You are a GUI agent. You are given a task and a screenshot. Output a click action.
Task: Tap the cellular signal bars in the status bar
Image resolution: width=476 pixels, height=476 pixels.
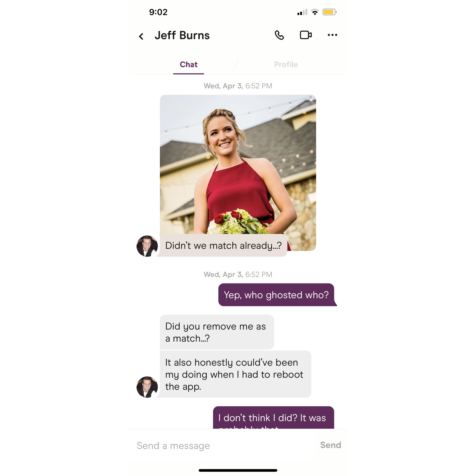pyautogui.click(x=302, y=12)
